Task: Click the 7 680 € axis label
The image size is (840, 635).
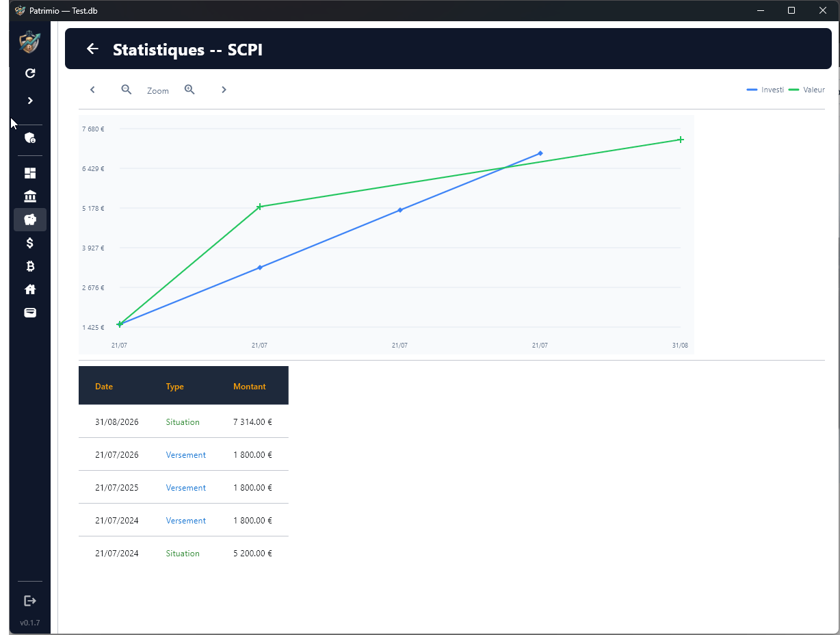Action: point(94,129)
